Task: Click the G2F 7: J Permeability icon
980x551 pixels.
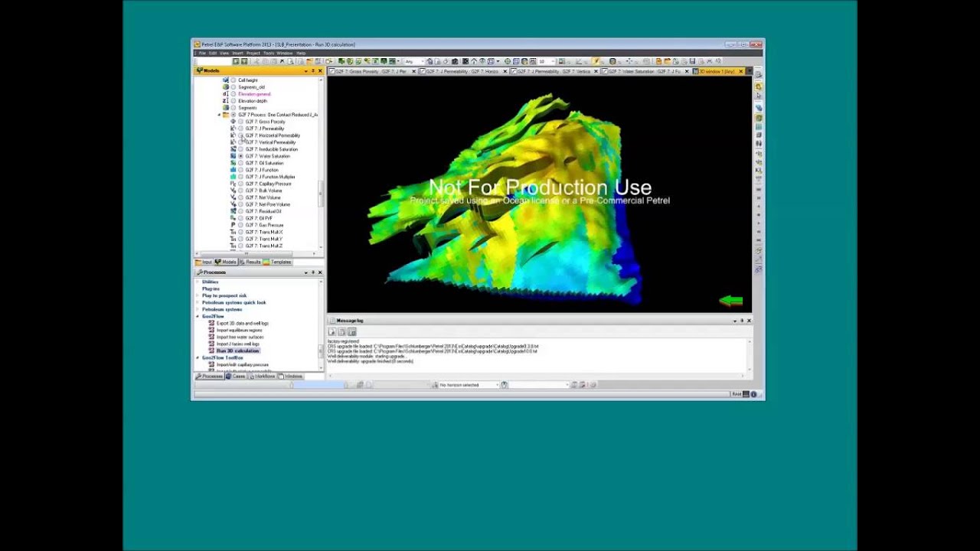Action: point(234,129)
